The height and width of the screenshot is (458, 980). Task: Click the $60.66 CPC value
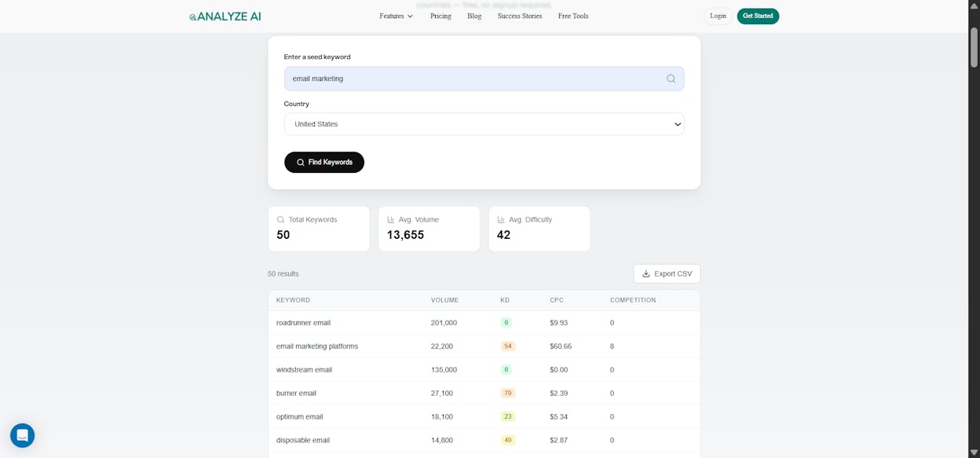point(561,346)
